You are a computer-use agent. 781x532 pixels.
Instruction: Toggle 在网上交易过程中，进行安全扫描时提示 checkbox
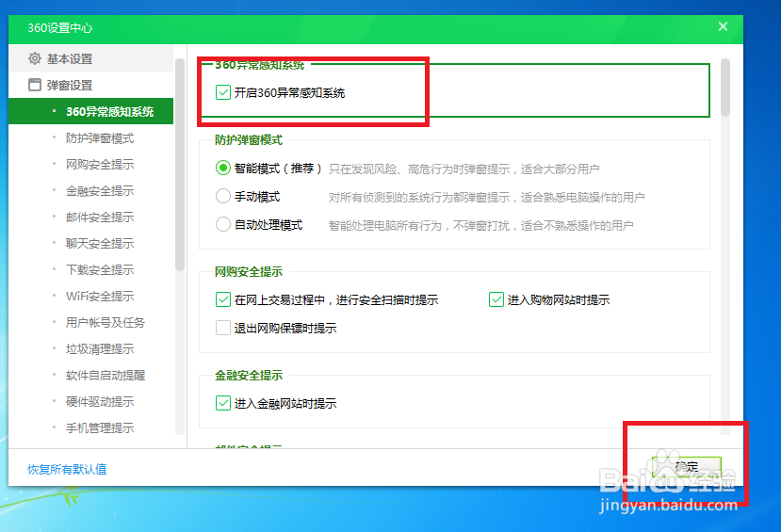click(223, 299)
